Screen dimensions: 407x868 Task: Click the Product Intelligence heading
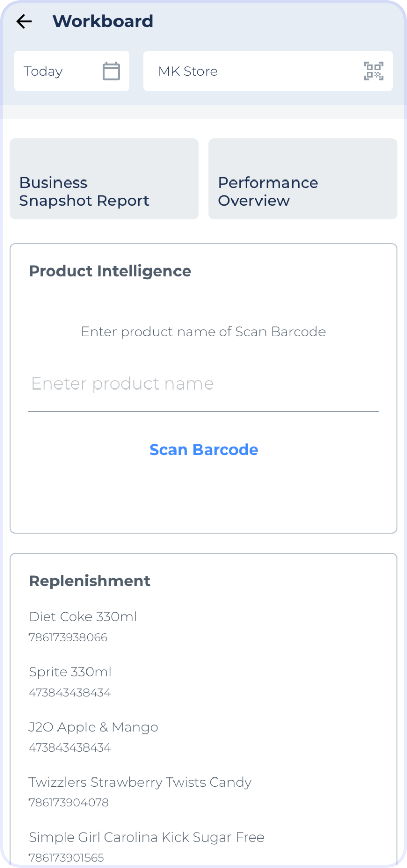[x=110, y=271]
